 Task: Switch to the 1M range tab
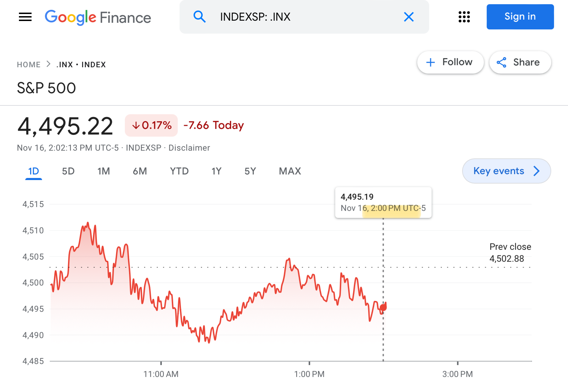tap(104, 171)
